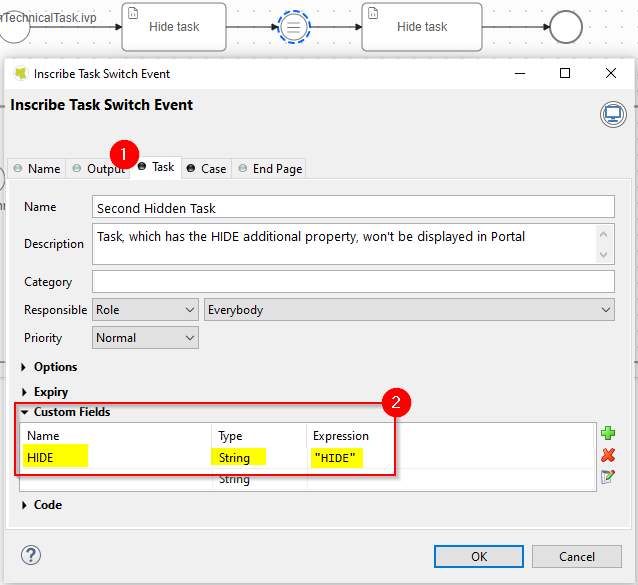The width and height of the screenshot is (638, 585).
Task: Expand the Options section
Action: point(55,367)
